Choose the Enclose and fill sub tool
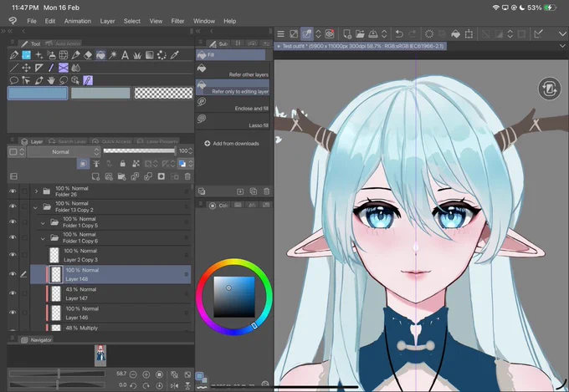 pos(233,104)
